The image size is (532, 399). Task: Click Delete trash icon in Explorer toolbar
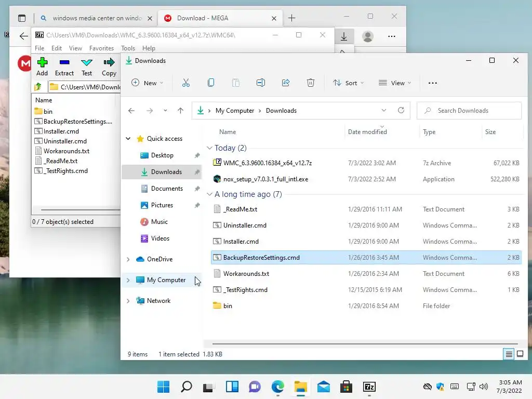coord(311,83)
